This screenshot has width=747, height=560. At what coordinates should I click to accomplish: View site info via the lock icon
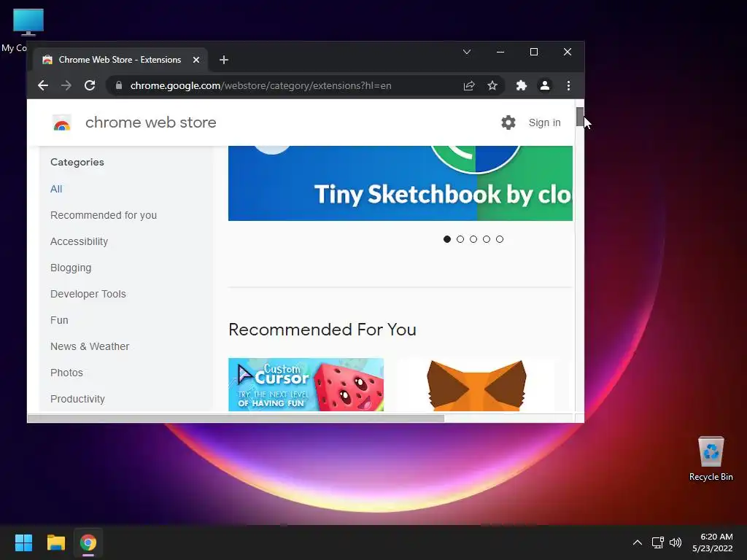119,86
